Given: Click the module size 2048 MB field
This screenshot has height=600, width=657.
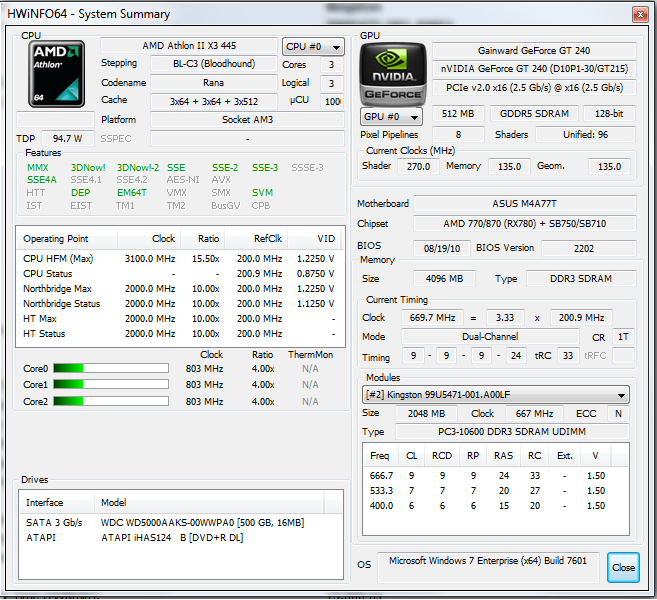Looking at the screenshot, I should coord(426,414).
